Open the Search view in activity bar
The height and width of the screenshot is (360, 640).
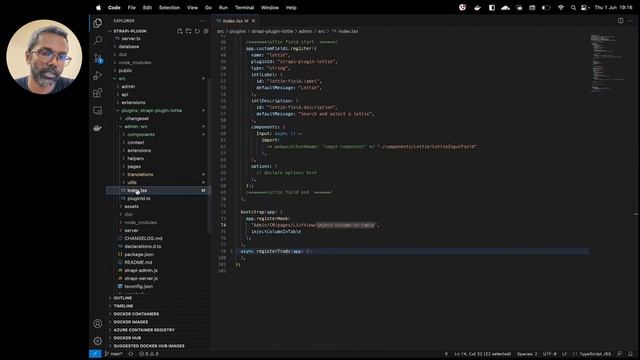click(98, 40)
